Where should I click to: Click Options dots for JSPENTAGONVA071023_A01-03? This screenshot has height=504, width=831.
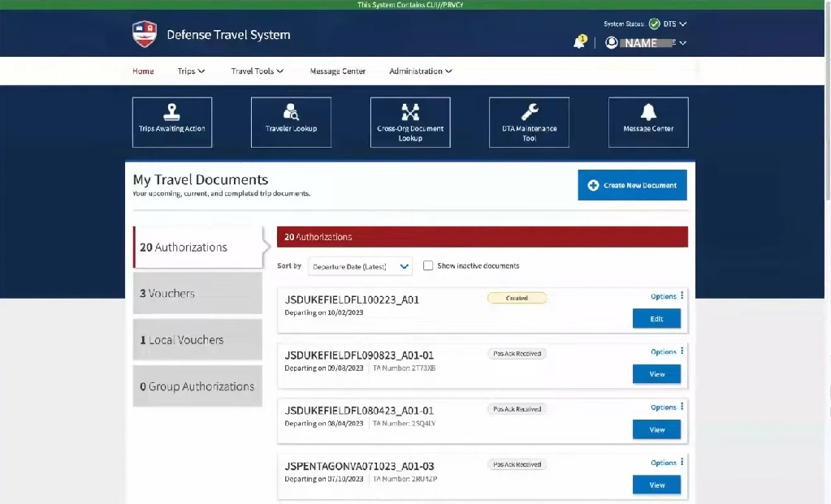click(x=682, y=462)
